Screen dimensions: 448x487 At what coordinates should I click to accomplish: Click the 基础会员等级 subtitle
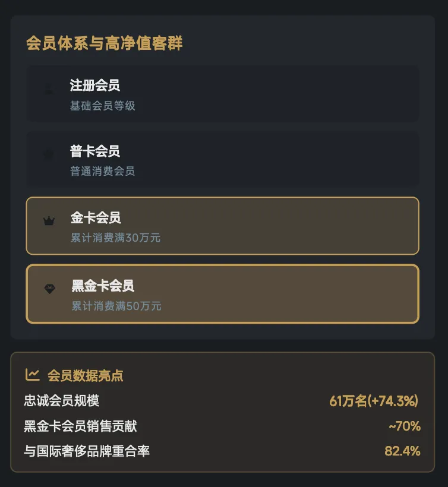(x=103, y=106)
